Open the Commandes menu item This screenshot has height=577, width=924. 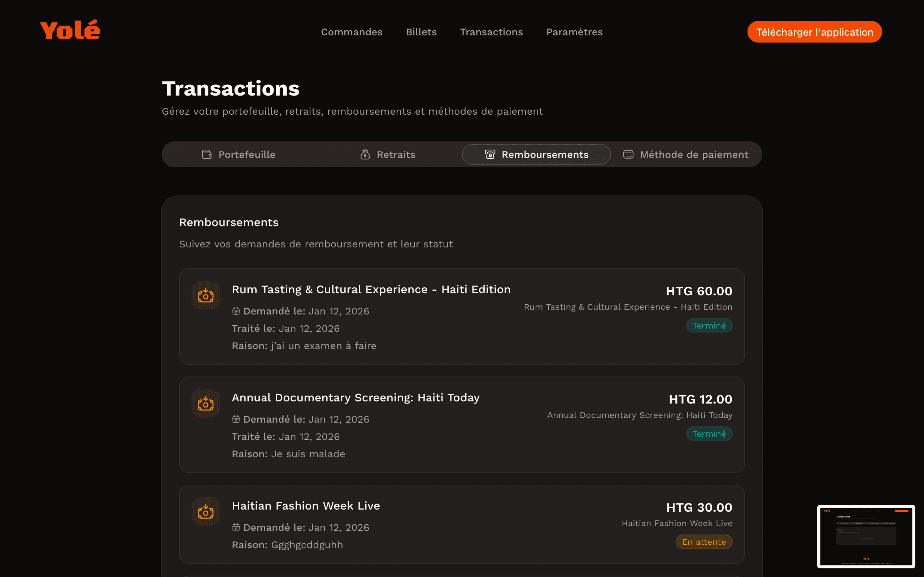pos(351,32)
